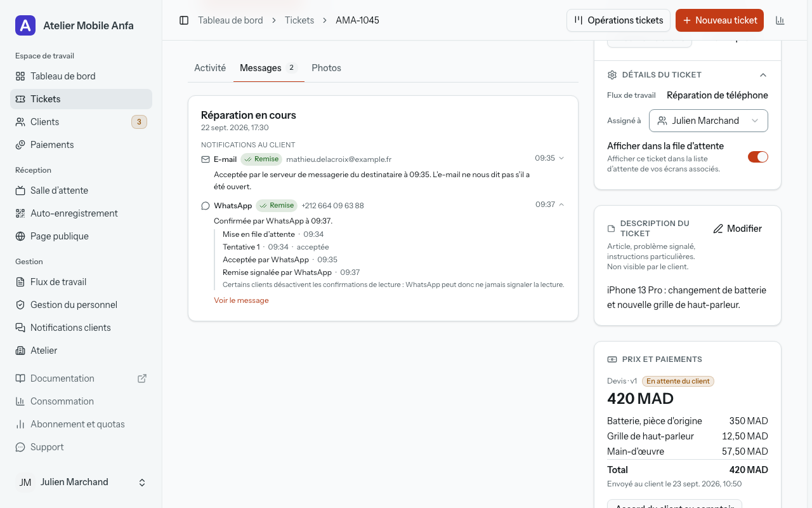This screenshot has height=508, width=812.
Task: Click the Page publique globe icon
Action: point(20,236)
